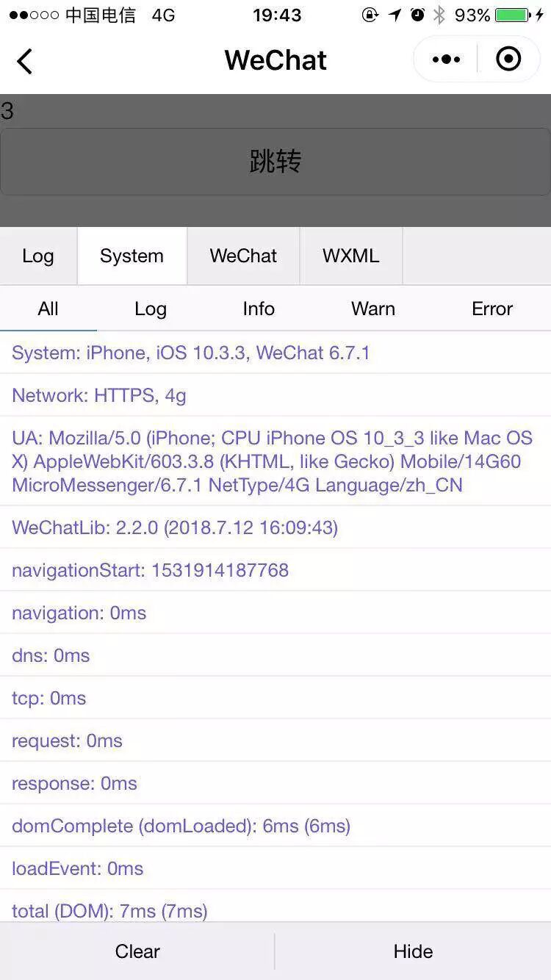Tap the rotation lock status icon
The height and width of the screenshot is (980, 551).
371,15
